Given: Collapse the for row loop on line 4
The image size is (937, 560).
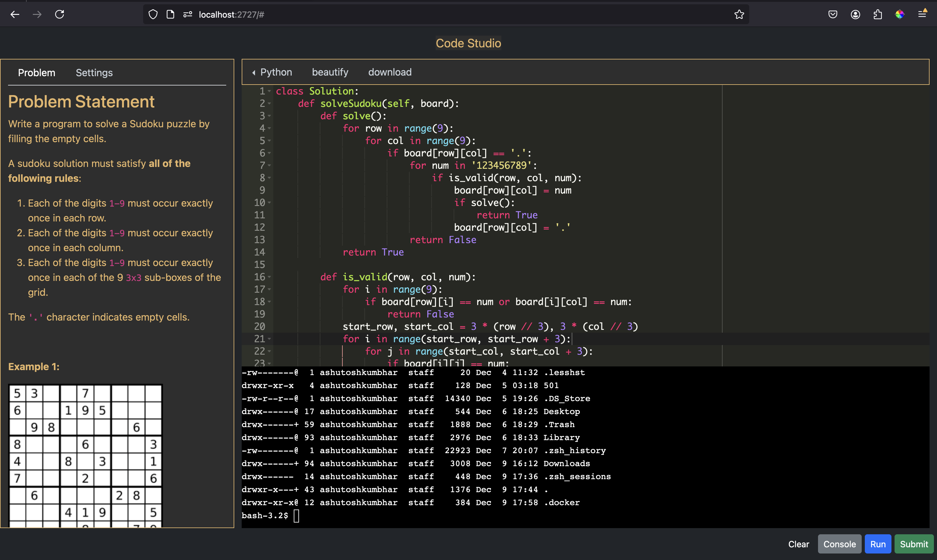Looking at the screenshot, I should click(269, 128).
